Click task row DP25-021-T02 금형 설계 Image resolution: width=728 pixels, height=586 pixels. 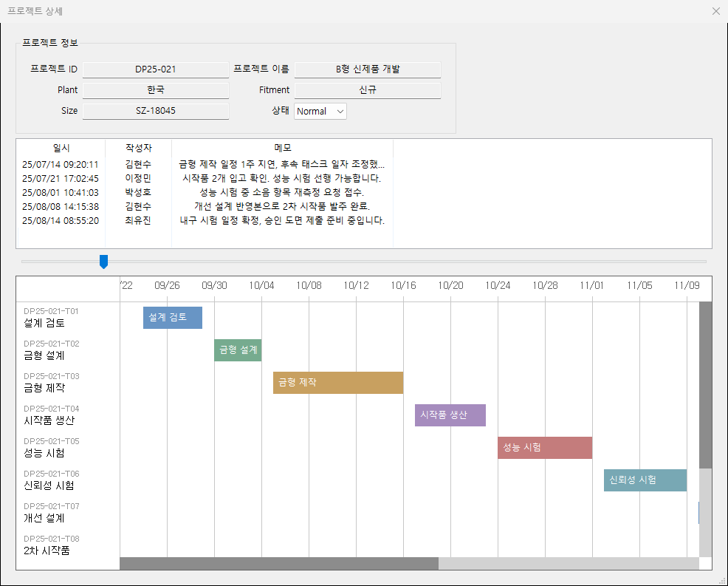pyautogui.click(x=68, y=350)
